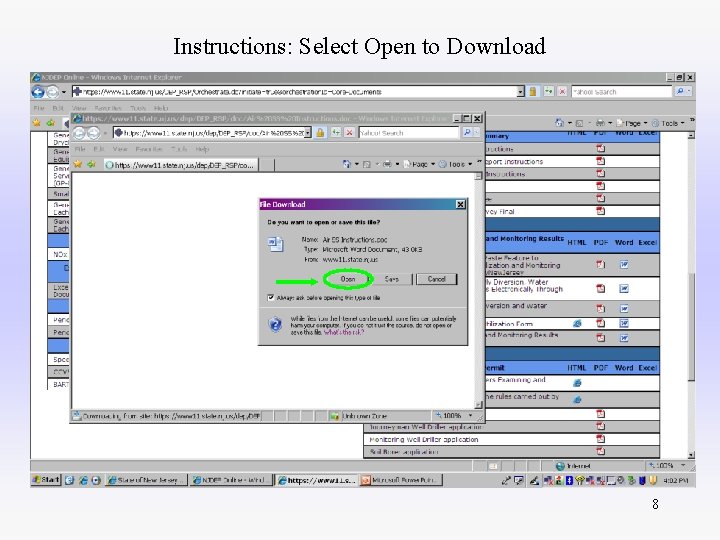Click Refresh icon in front IE window
The height and width of the screenshot is (540, 720).
pyautogui.click(x=336, y=132)
